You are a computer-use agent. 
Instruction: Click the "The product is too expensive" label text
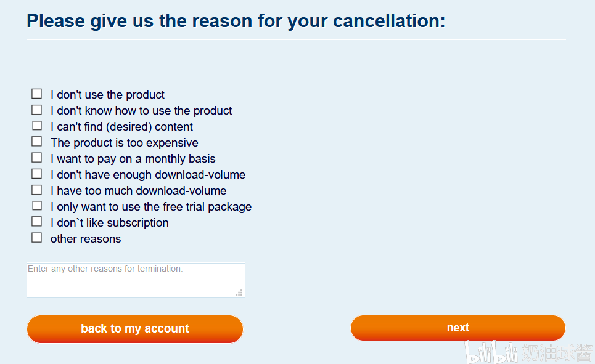(x=125, y=142)
